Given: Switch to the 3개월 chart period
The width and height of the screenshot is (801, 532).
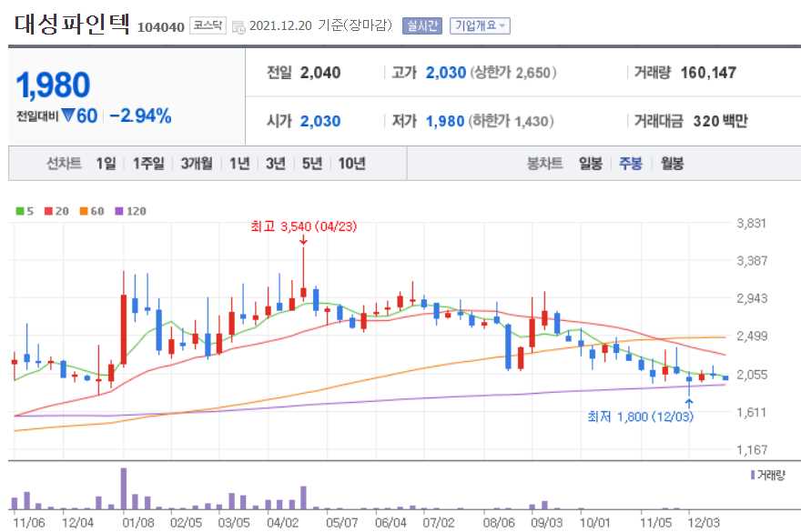Looking at the screenshot, I should (197, 164).
